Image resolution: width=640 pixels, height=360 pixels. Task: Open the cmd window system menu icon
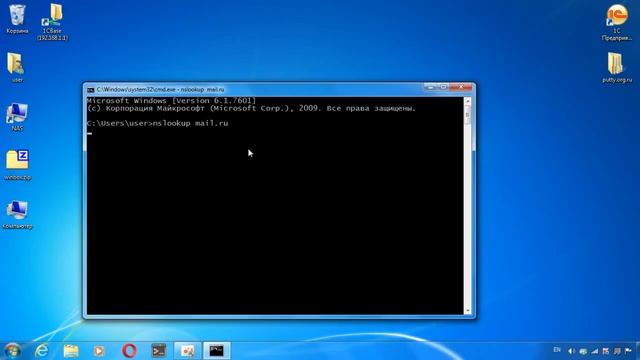tap(91, 90)
